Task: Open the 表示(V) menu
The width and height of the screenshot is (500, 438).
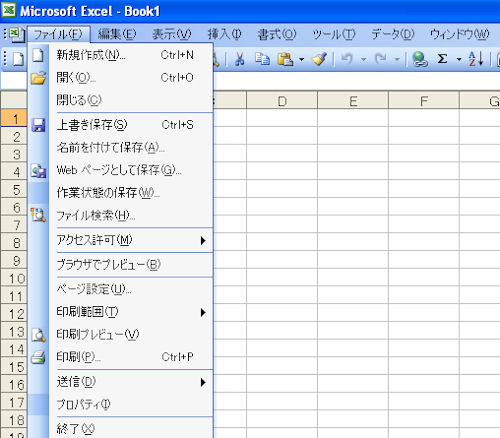Action: point(172,34)
